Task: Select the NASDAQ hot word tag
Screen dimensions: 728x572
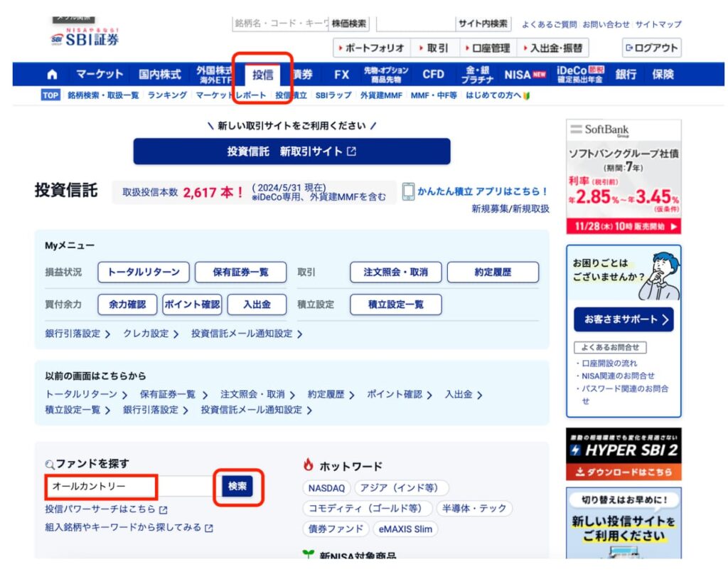Action: pyautogui.click(x=326, y=488)
